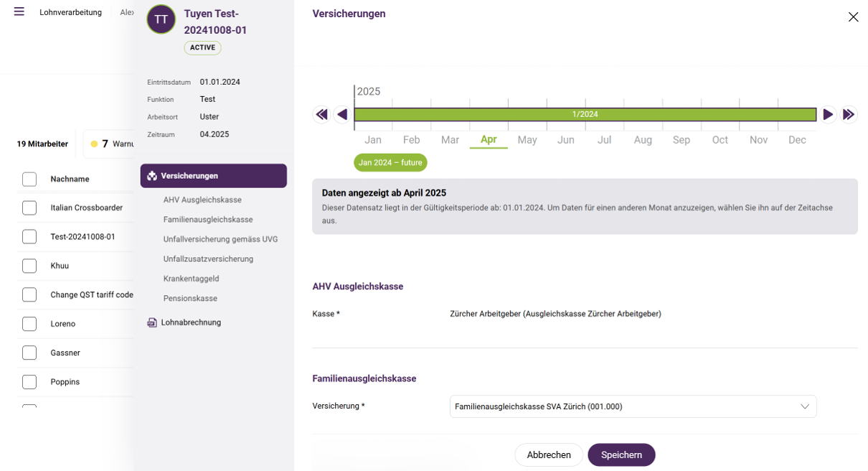
Task: Go to next month with right arrow
Action: click(828, 115)
